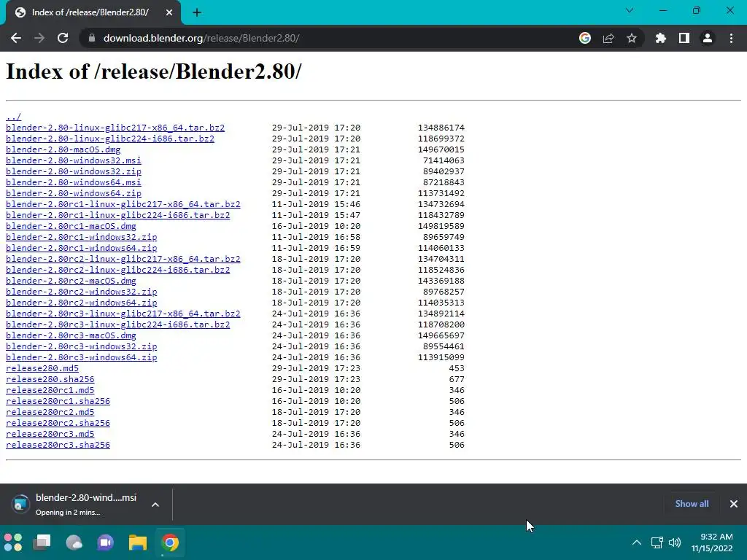747x560 pixels.
Task: Open video chat app on taskbar
Action: [106, 542]
